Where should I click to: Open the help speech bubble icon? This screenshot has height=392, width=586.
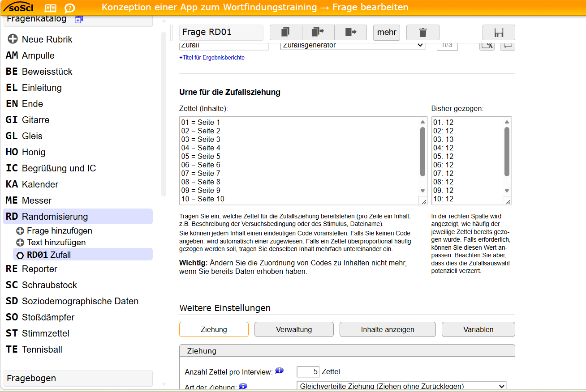[69, 8]
